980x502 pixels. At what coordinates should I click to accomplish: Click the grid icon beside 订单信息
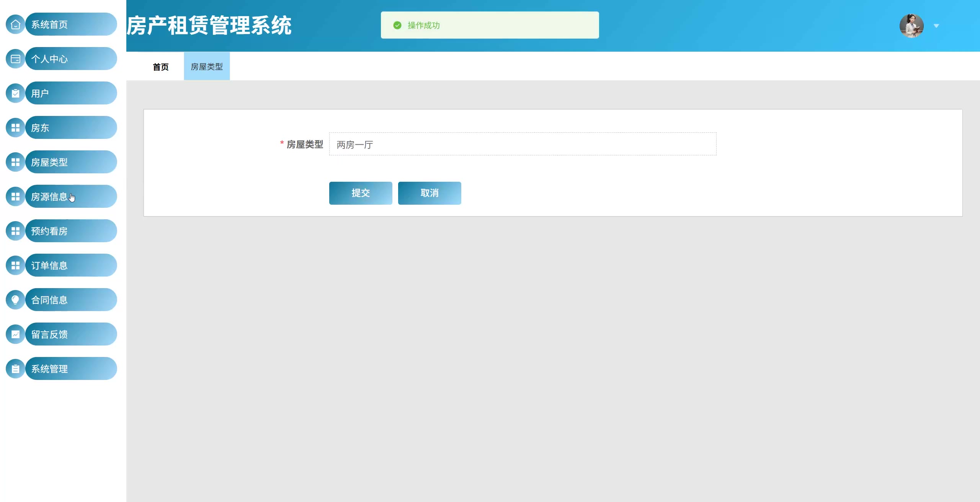[x=15, y=266]
